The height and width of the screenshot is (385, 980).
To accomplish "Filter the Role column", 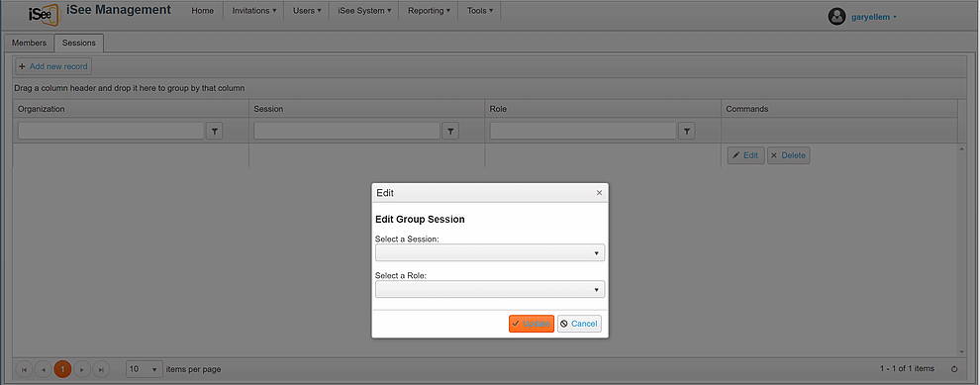I will (x=687, y=131).
